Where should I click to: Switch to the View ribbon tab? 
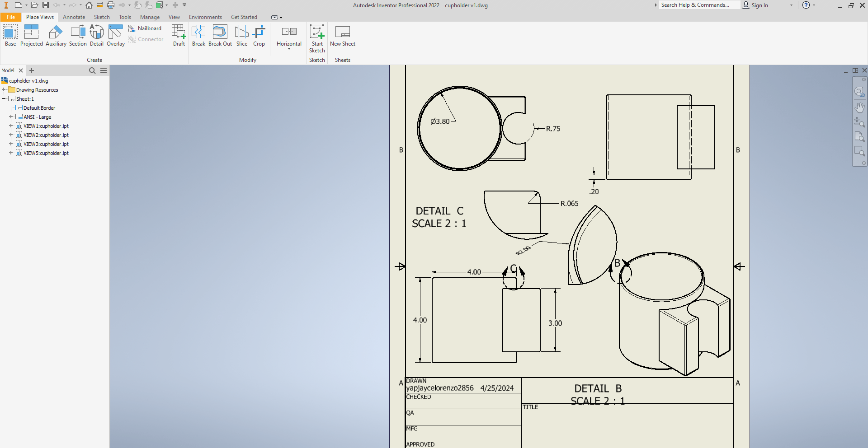tap(174, 17)
